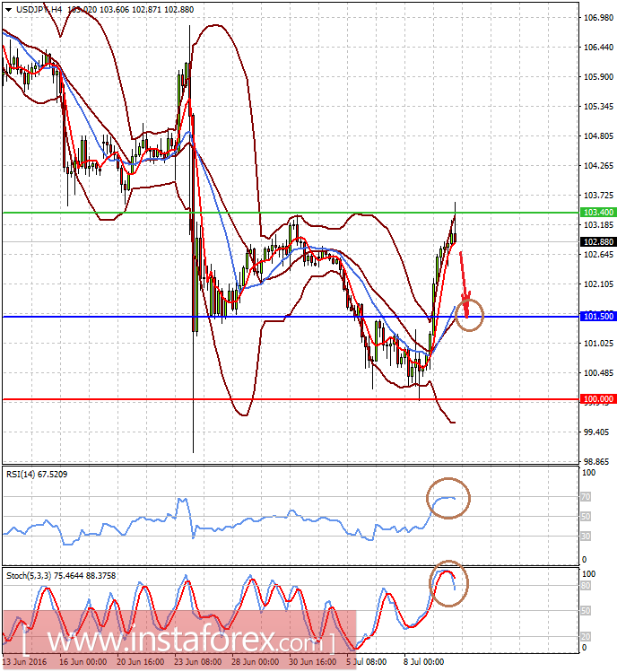Viewport: 617px width, 672px height.
Task: Click the red horizontal support line
Action: (x=291, y=399)
